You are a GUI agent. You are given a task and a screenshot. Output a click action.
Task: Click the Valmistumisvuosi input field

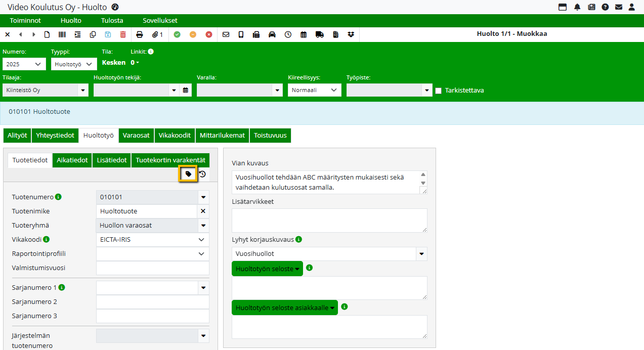coord(152,268)
